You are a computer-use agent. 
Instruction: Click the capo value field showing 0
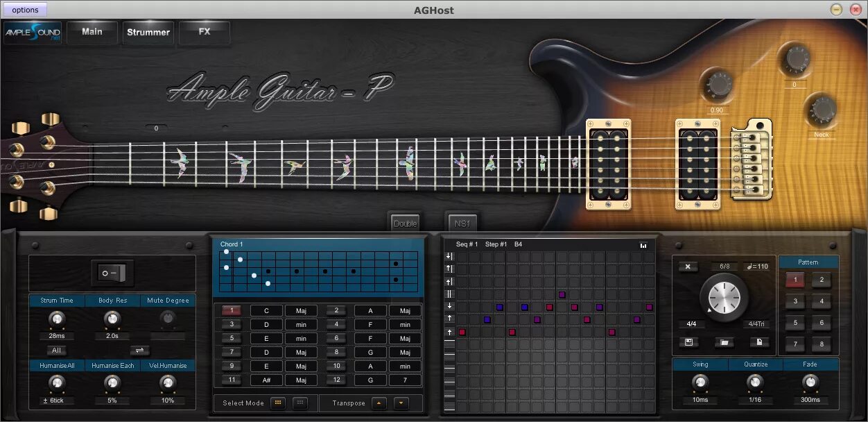tap(156, 128)
